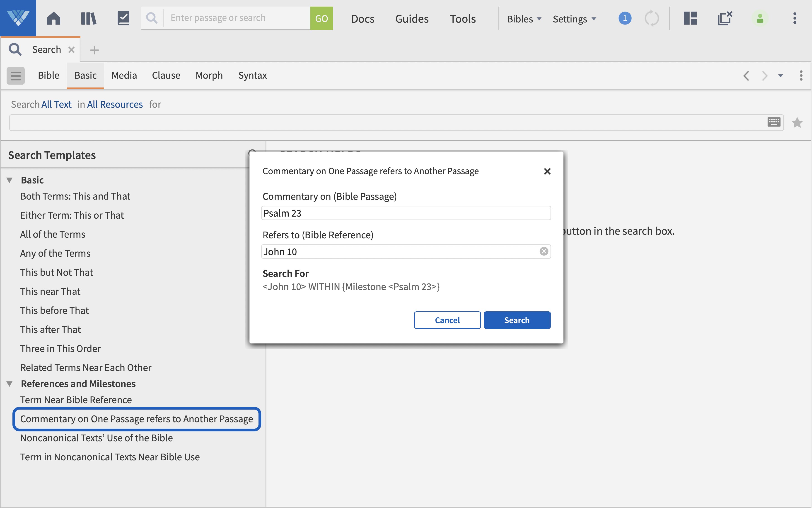Select Three in This Order template

click(x=60, y=349)
